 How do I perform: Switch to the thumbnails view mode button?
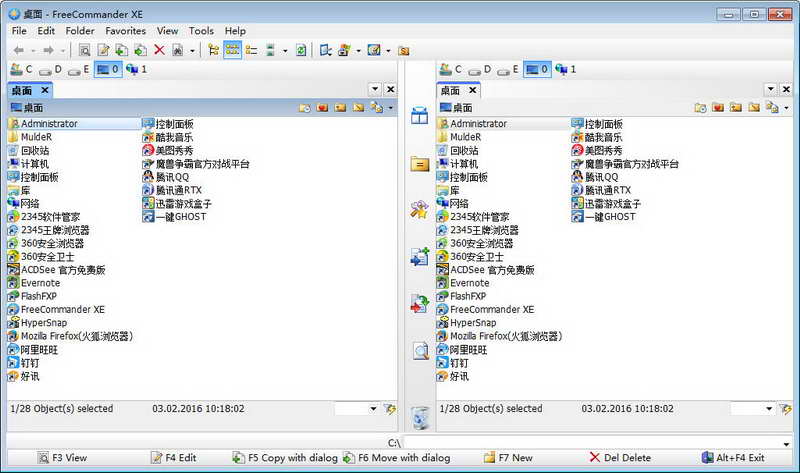click(270, 50)
